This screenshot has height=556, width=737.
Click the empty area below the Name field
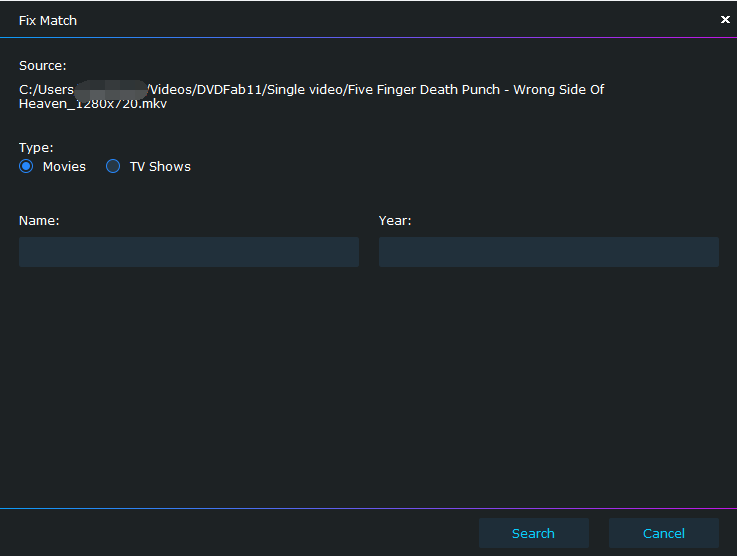(x=188, y=380)
